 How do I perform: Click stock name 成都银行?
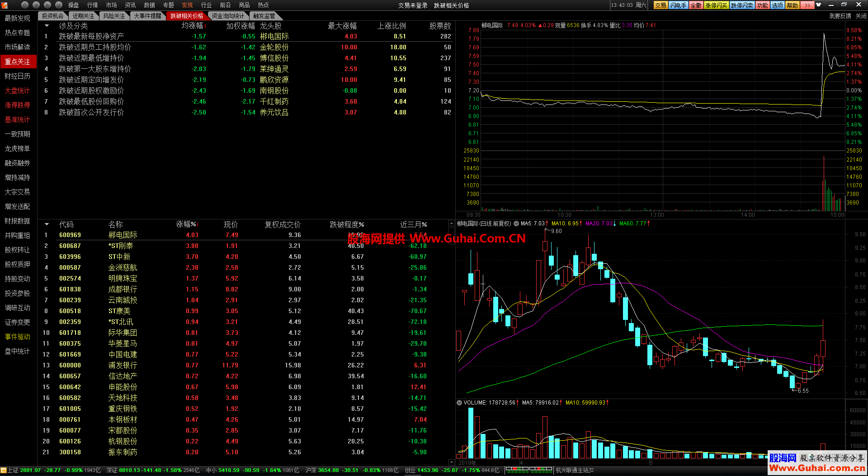point(123,289)
